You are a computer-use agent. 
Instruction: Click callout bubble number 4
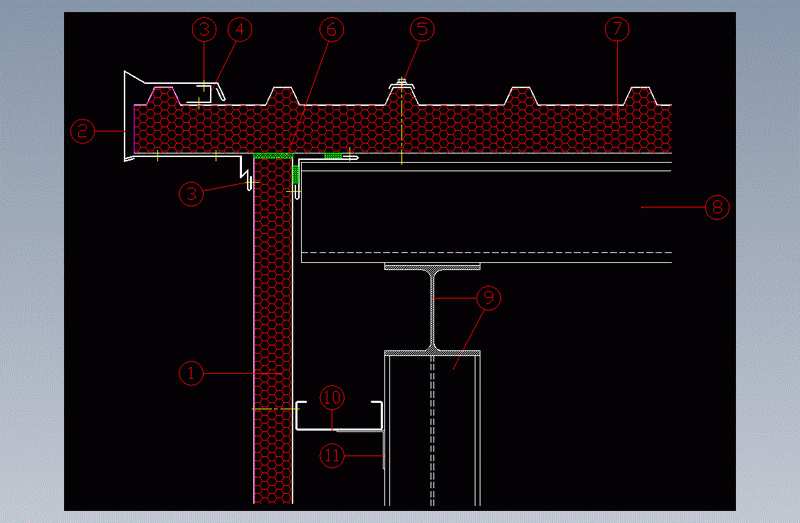coord(238,30)
